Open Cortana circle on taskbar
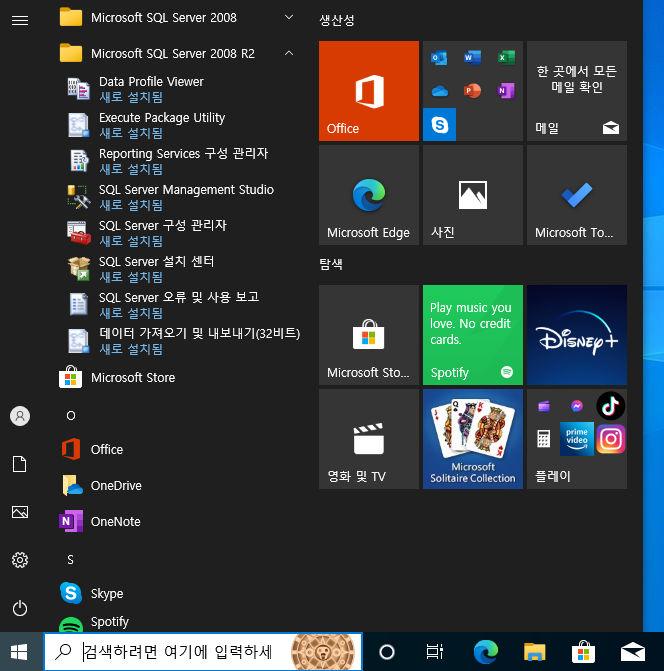Image resolution: width=664 pixels, height=671 pixels. (387, 652)
